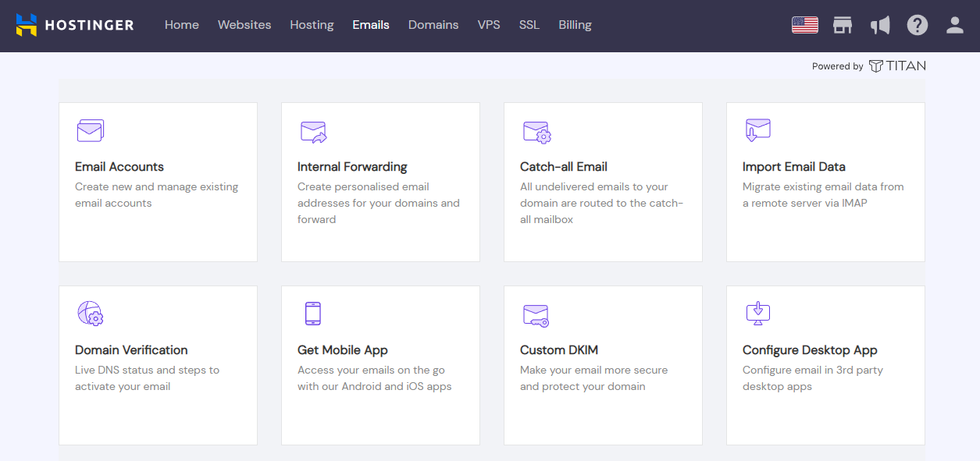The width and height of the screenshot is (980, 461).
Task: Switch to the Domains menu item
Action: [x=433, y=25]
